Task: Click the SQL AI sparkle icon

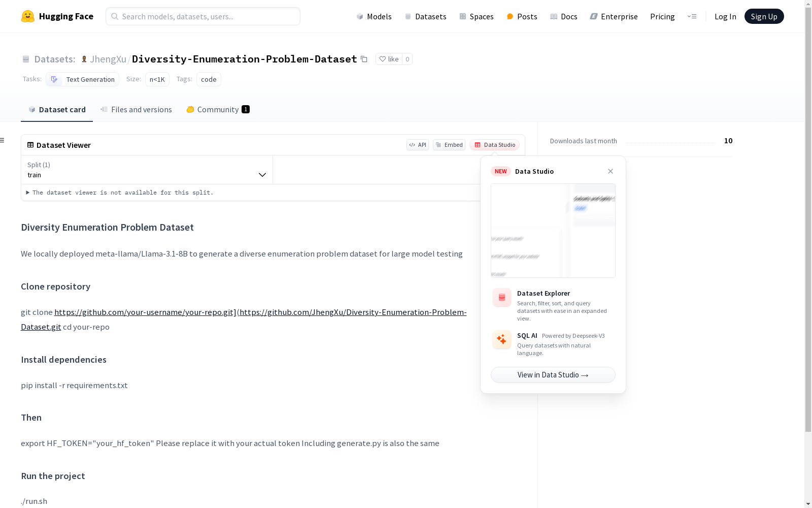Action: pos(502,339)
